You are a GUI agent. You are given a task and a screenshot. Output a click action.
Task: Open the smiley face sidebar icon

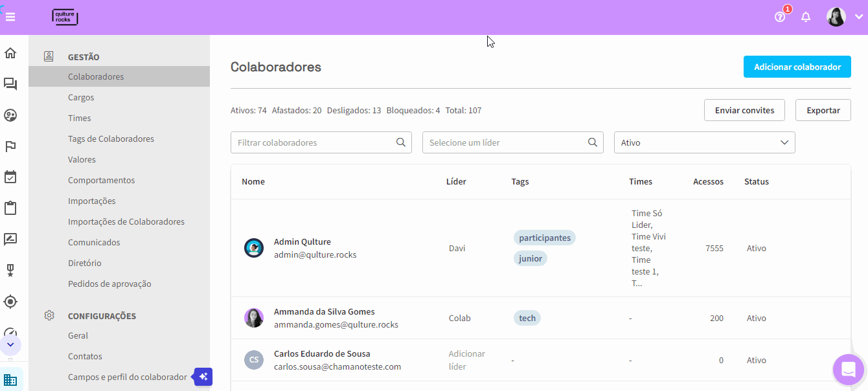(x=10, y=115)
